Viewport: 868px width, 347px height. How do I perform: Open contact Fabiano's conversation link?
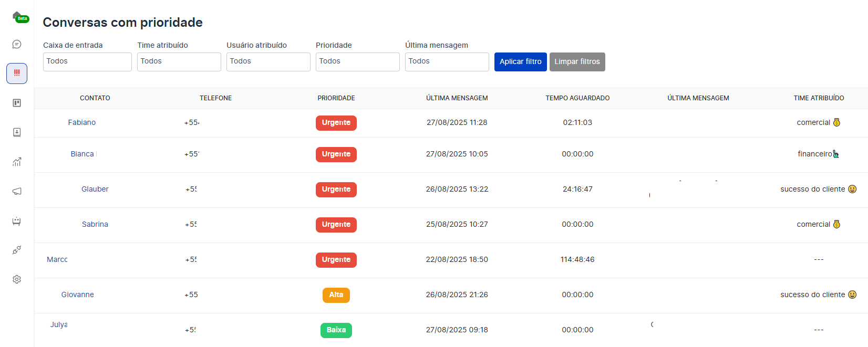(82, 122)
